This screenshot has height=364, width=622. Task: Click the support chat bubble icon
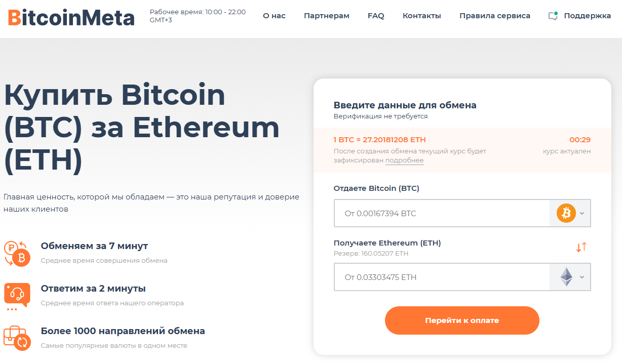(553, 16)
